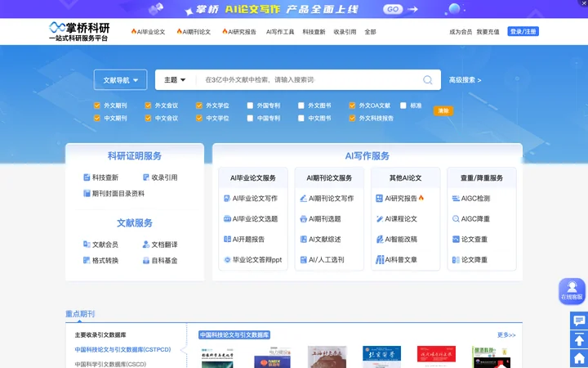Open AI期刊论文 nav menu
Screen dimensions: 588x368
point(194,32)
